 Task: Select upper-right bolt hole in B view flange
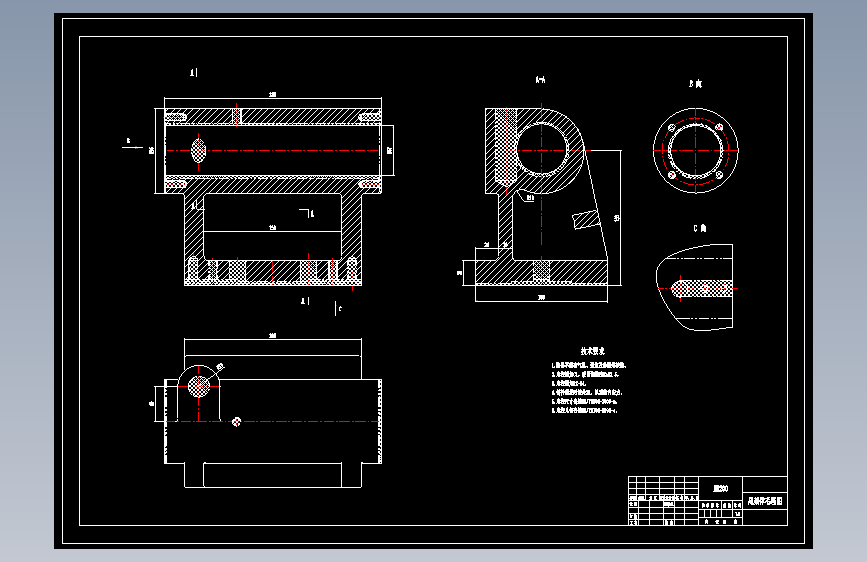click(719, 128)
